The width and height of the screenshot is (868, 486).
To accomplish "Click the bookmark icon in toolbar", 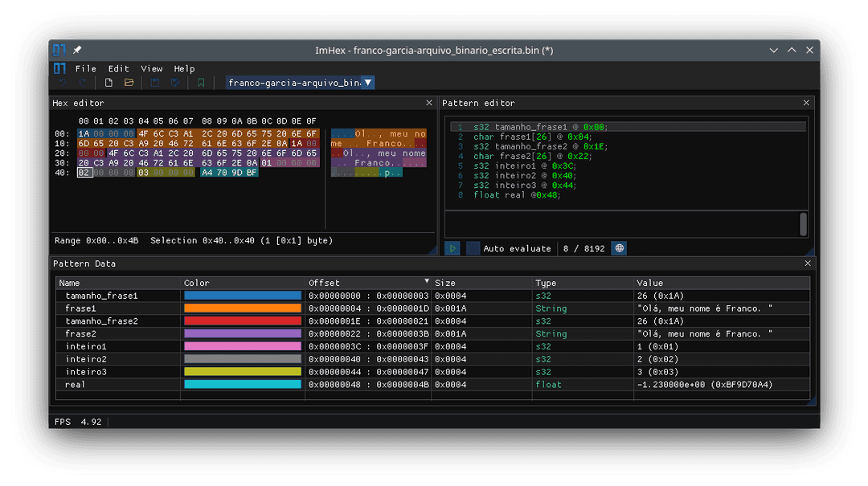I will 201,83.
